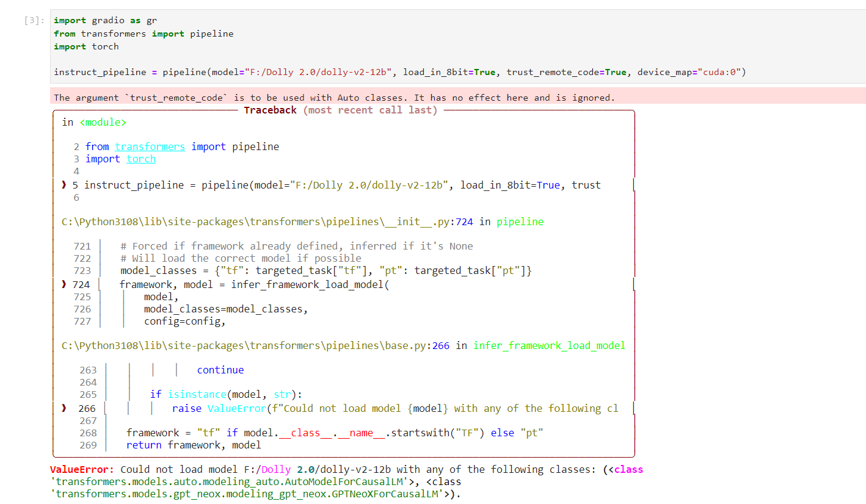
Task: Click the error arrow marker at line 266
Action: coord(64,408)
